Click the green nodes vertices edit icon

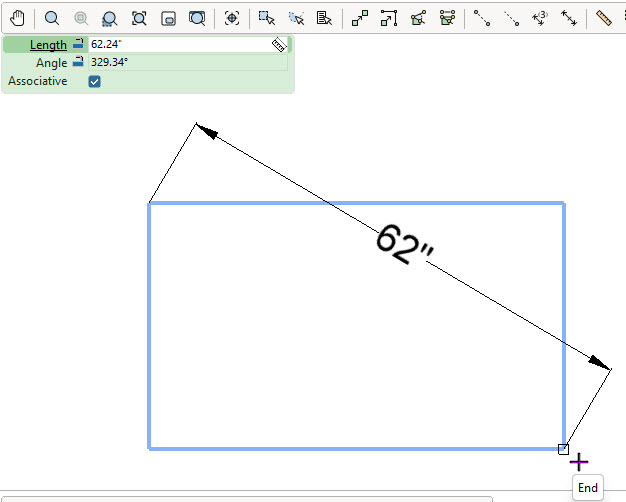point(447,18)
